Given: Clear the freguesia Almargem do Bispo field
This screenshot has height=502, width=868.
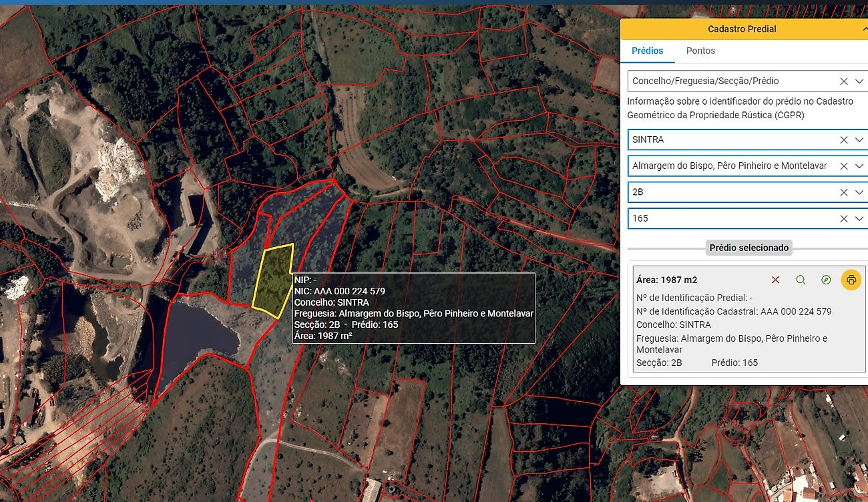Looking at the screenshot, I should pos(843,166).
